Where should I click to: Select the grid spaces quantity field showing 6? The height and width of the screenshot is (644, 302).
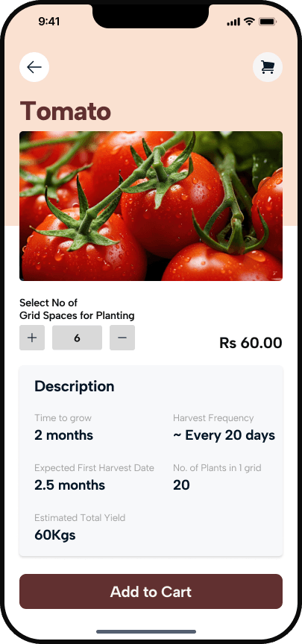coord(77,338)
